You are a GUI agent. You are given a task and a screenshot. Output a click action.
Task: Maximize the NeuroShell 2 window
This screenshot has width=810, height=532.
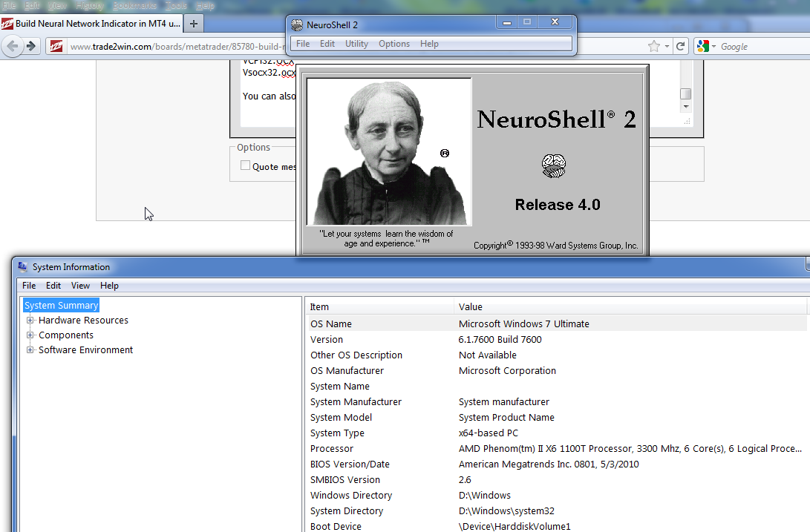click(527, 22)
